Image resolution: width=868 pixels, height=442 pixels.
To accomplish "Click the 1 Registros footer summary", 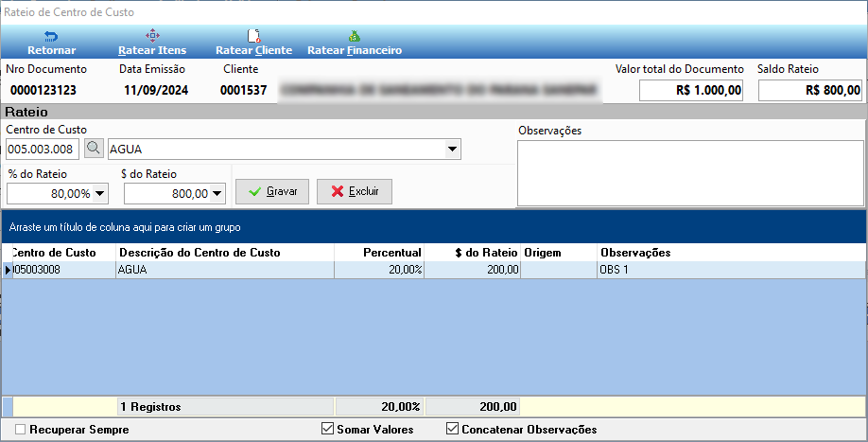I will click(225, 407).
